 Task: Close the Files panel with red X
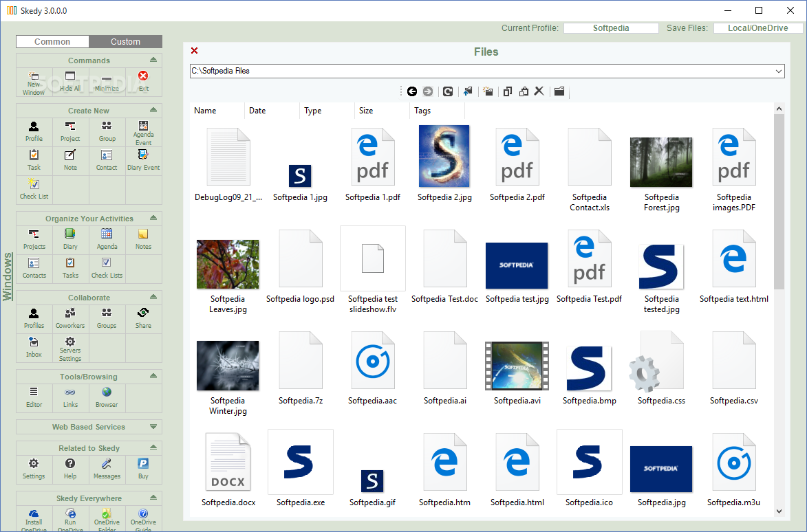(194, 50)
